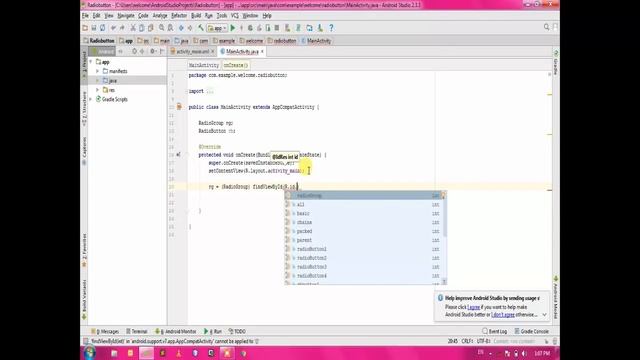The image size is (640, 360).
Task: Open the Gradle side panel tab
Action: pyautogui.click(x=556, y=63)
